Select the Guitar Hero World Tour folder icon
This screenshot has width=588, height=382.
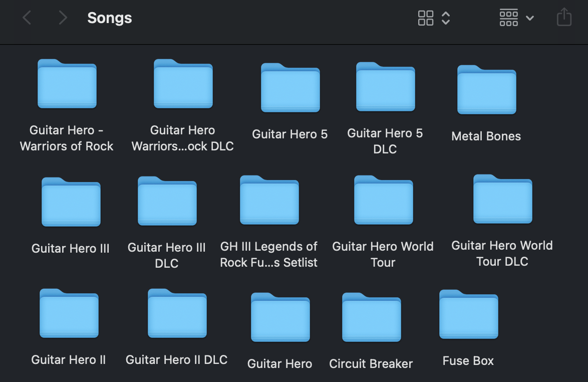point(384,200)
